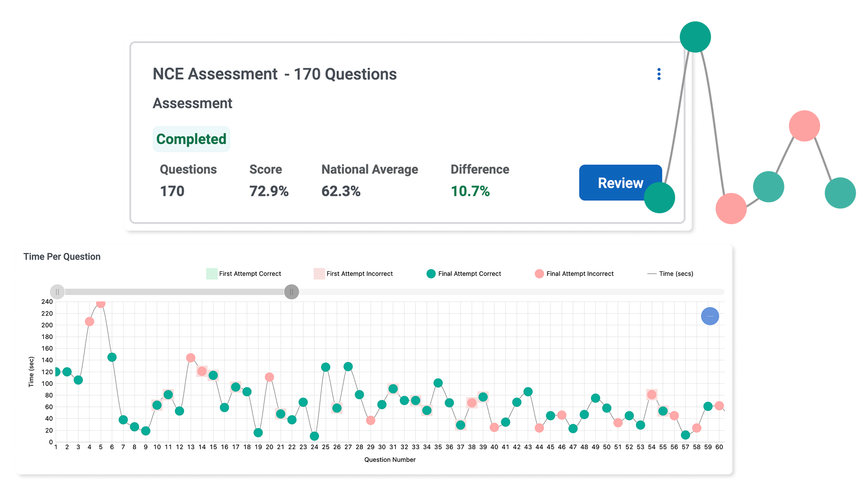Viewport: 868px width, 503px height.
Task: Toggle First Attempt Incorrect legend item
Action: [x=354, y=274]
